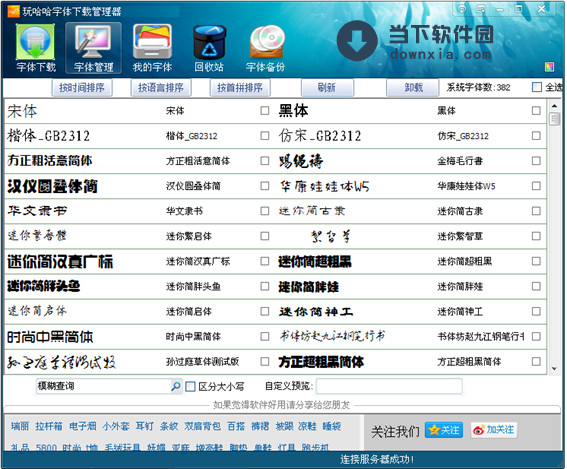The width and height of the screenshot is (567, 469).
Task: Select the 时尚中黑简体 font preview
Action: click(50, 337)
